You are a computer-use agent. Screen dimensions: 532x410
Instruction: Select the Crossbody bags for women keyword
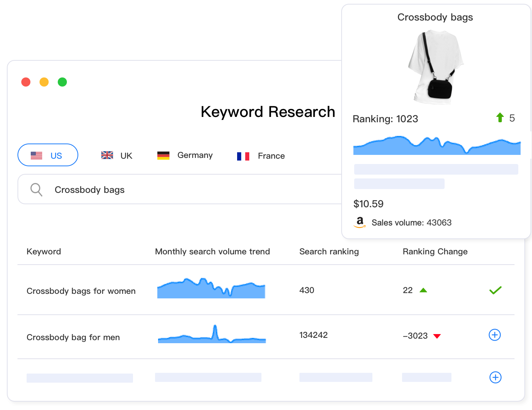point(81,291)
